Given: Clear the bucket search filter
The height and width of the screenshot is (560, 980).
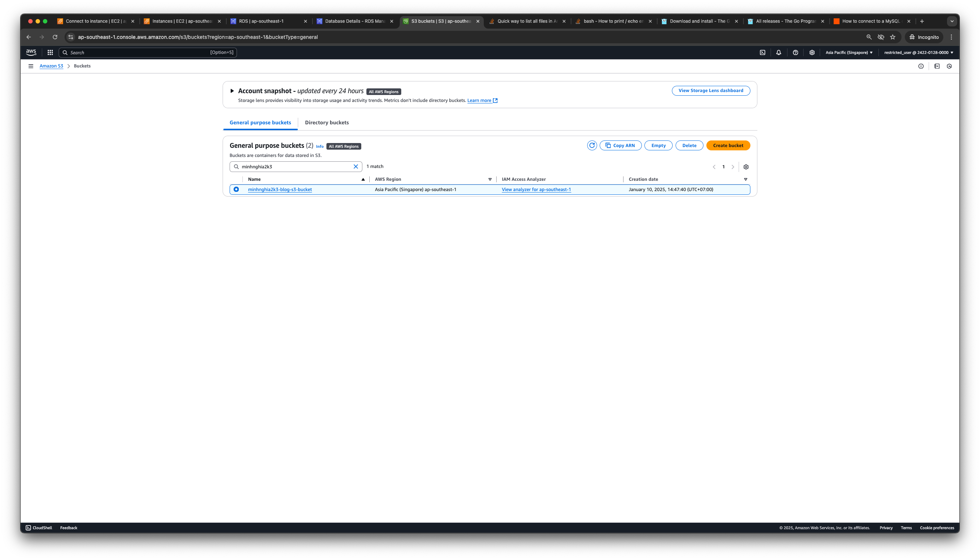Looking at the screenshot, I should pos(356,166).
